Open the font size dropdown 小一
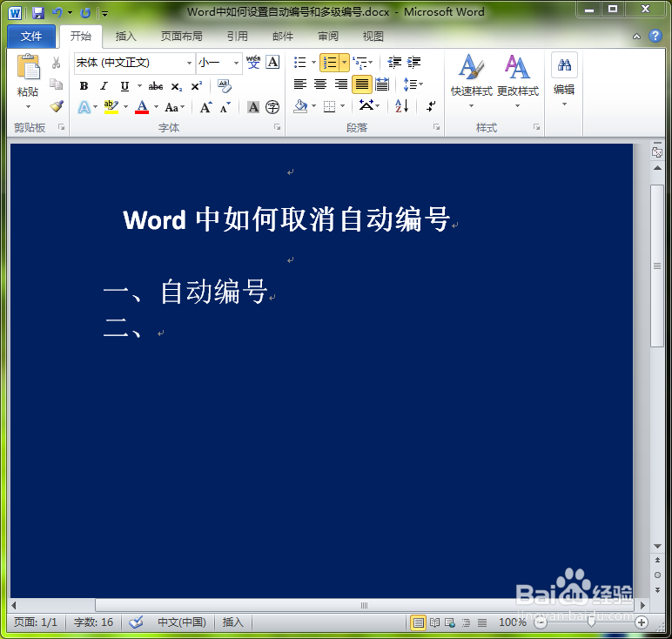Viewport: 672px width, 639px height. pyautogui.click(x=236, y=63)
